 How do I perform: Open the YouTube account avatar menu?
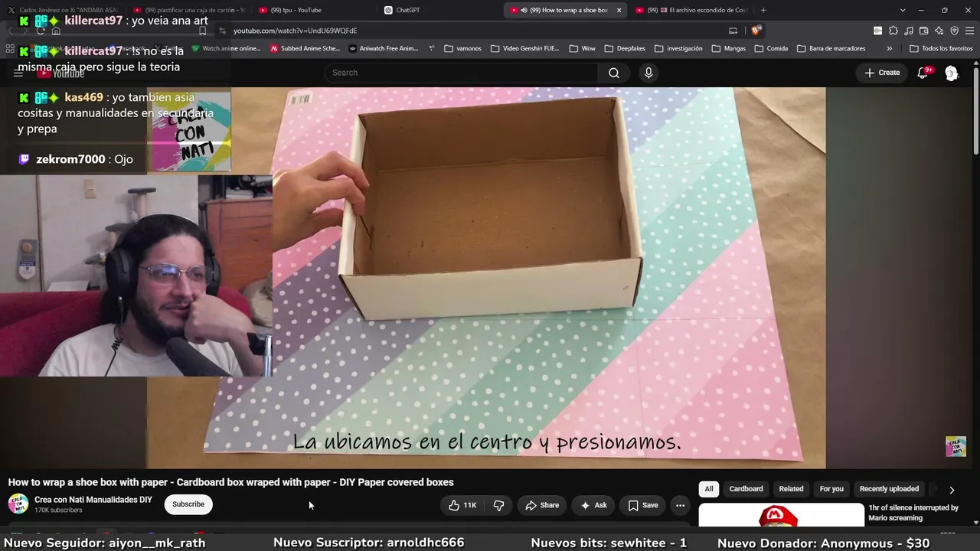(952, 73)
